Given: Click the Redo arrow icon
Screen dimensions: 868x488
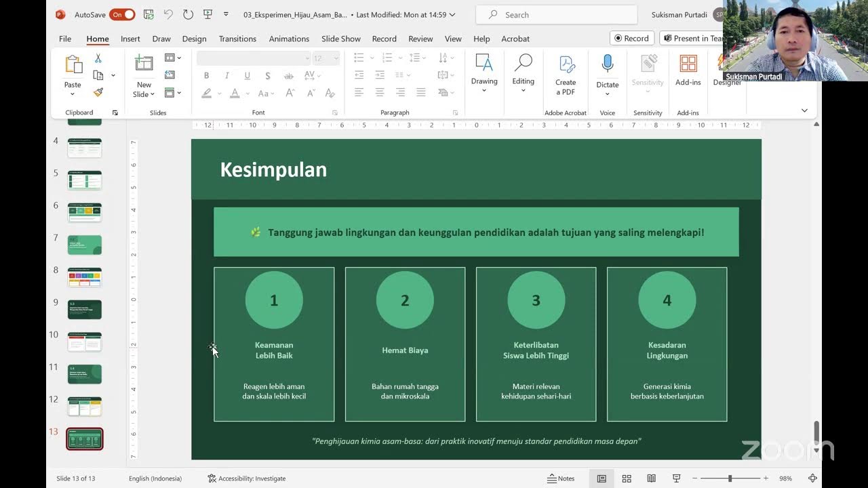Looking at the screenshot, I should pos(188,14).
